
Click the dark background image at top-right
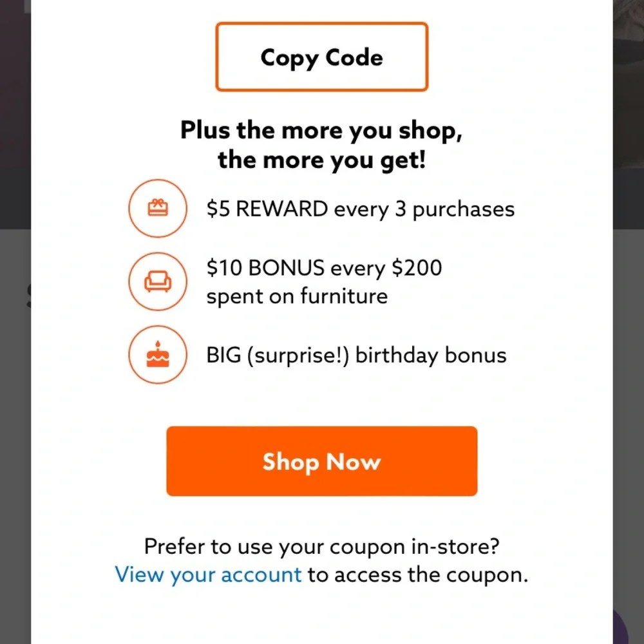(x=628, y=97)
